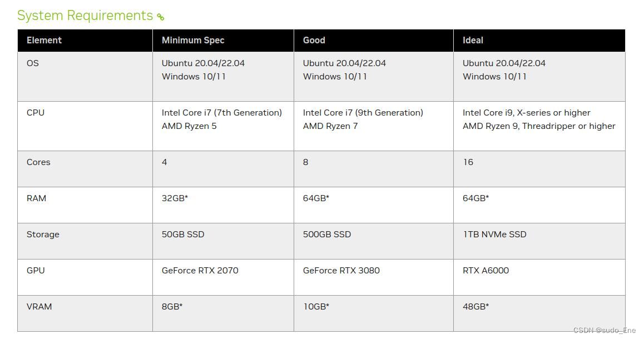Click the GeForce RTX 3080 cell
The image size is (644, 339).
(x=341, y=270)
